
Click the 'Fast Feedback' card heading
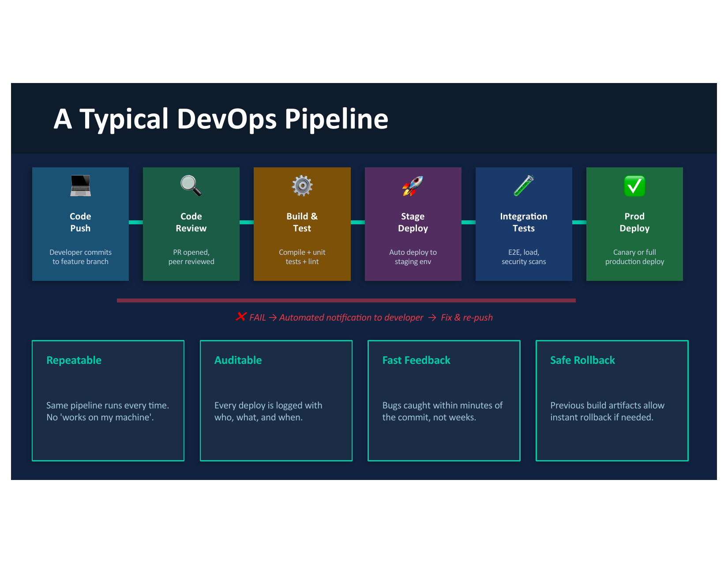pyautogui.click(x=417, y=360)
